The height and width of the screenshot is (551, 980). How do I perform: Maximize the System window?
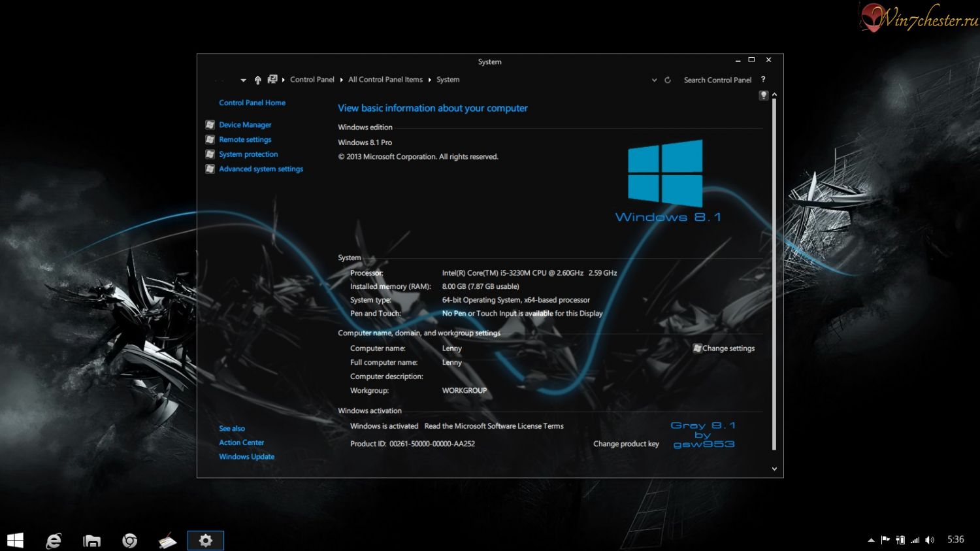(751, 60)
